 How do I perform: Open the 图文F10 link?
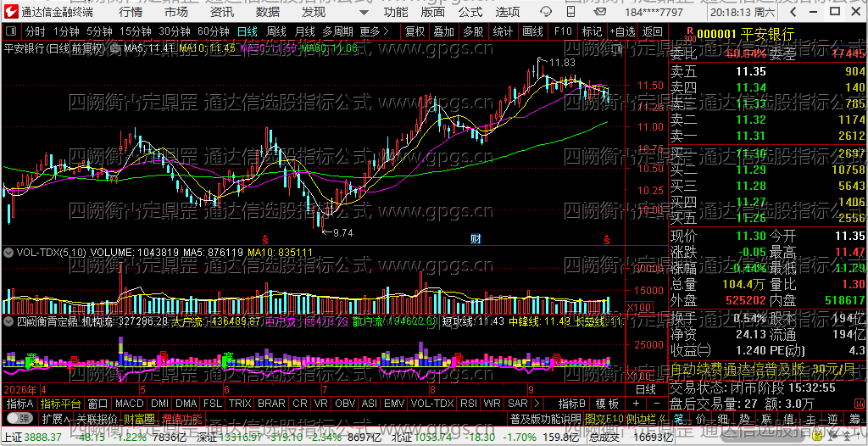tap(604, 417)
